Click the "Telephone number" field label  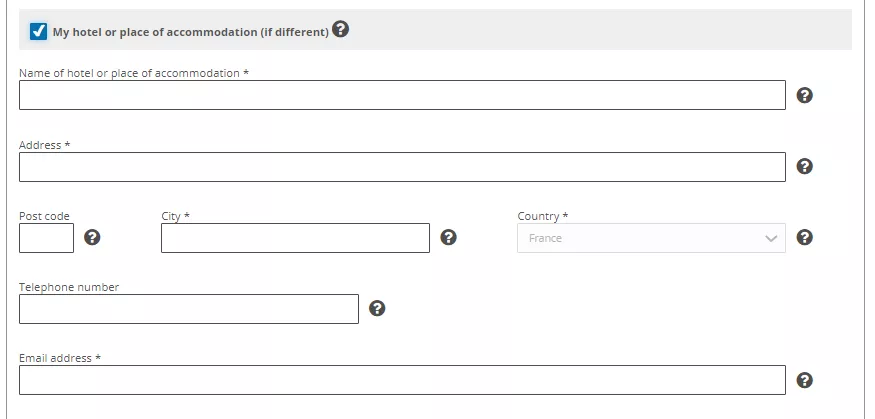[x=69, y=287]
